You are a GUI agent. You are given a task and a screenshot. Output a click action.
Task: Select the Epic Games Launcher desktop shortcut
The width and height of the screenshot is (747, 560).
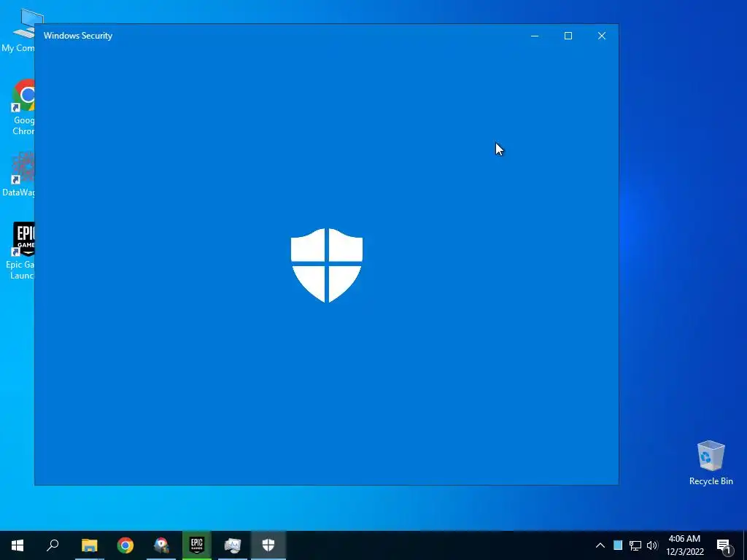20,251
